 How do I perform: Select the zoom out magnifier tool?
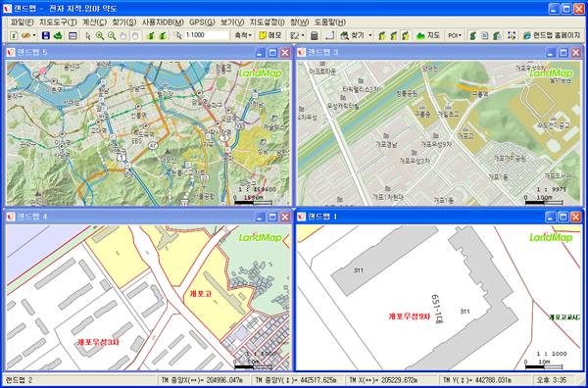point(112,35)
